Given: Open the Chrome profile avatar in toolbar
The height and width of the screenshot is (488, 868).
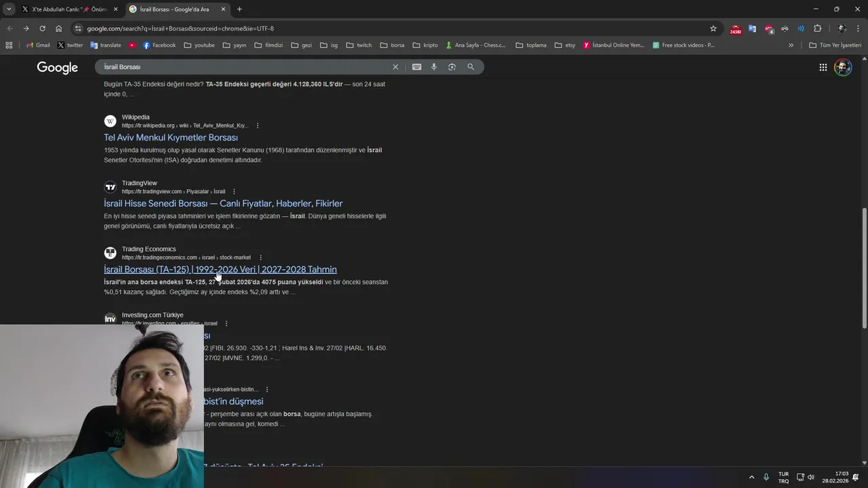Looking at the screenshot, I should click(842, 28).
